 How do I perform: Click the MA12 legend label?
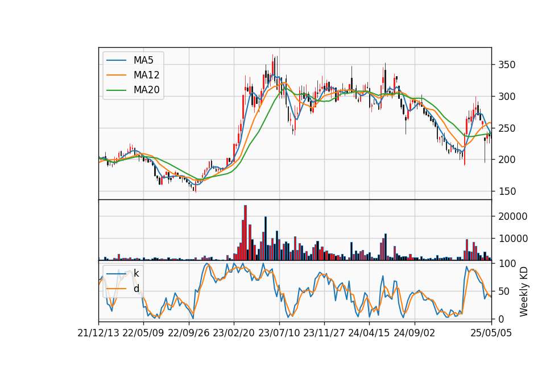click(146, 75)
